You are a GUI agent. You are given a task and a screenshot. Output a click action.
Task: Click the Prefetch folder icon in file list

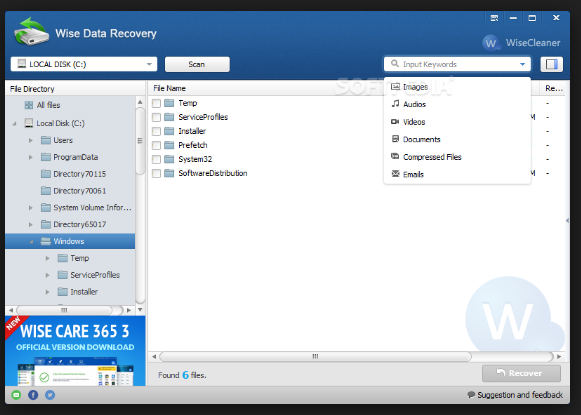tap(169, 145)
